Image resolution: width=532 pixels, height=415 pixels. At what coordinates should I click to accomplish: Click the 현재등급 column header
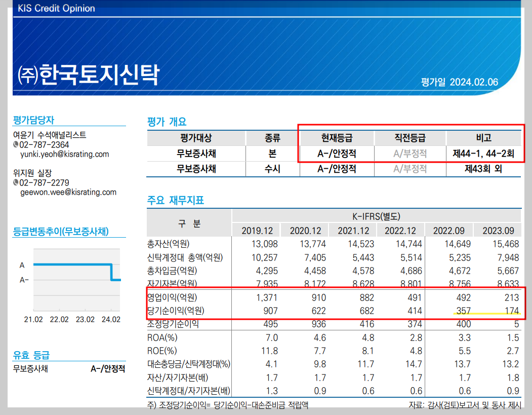click(337, 138)
